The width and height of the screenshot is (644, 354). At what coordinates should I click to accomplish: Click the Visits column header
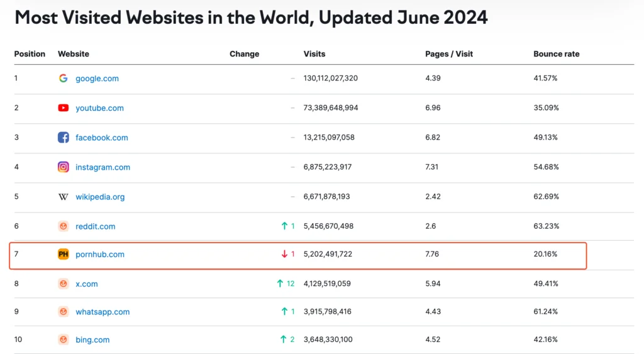pyautogui.click(x=314, y=54)
